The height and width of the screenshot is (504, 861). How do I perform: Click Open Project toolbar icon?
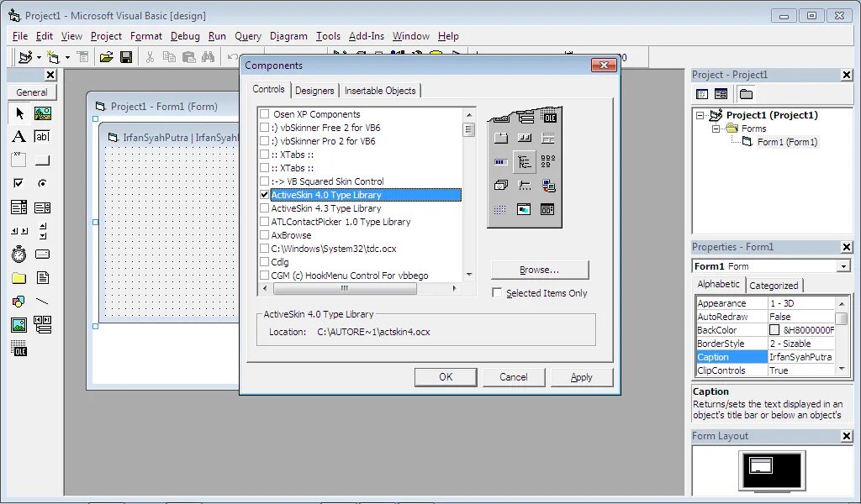point(106,57)
